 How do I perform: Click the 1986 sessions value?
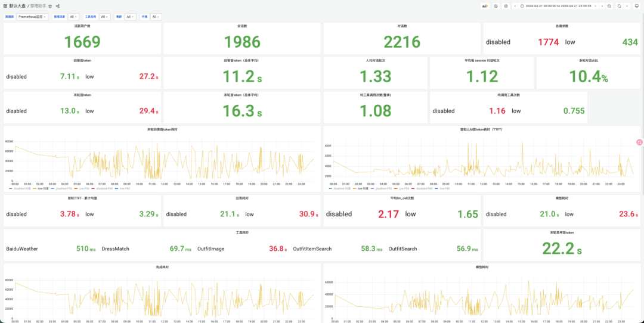pyautogui.click(x=242, y=42)
